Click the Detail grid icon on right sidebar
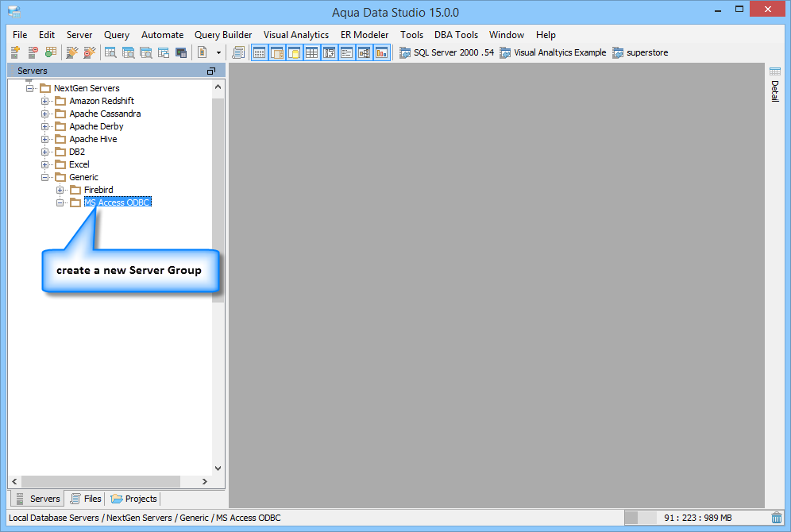This screenshot has height=532, width=791. pos(775,71)
